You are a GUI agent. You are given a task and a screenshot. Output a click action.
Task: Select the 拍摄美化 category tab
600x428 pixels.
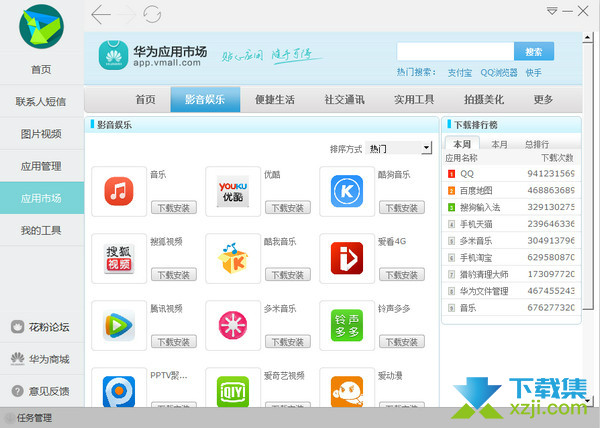tap(484, 100)
